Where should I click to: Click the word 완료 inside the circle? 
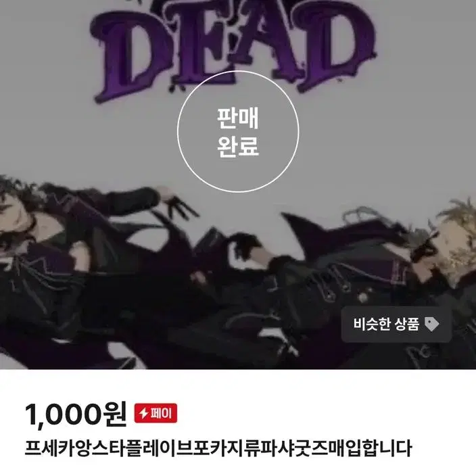(x=238, y=146)
